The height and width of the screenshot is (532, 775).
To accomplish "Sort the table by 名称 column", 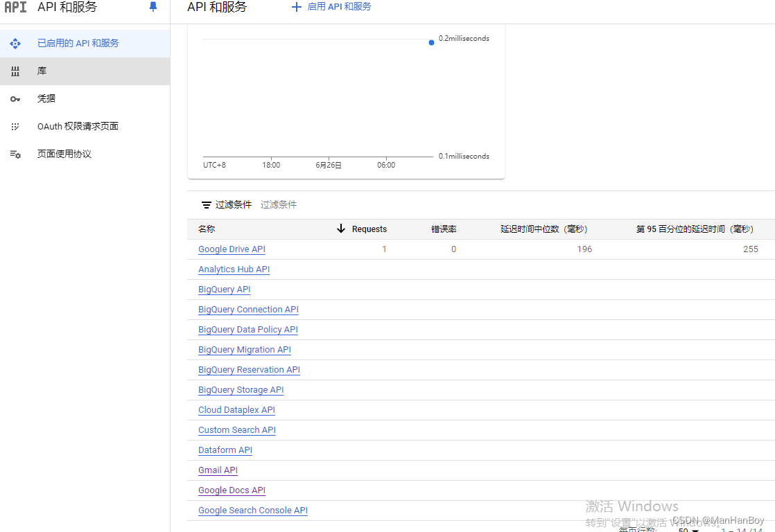I will (207, 229).
